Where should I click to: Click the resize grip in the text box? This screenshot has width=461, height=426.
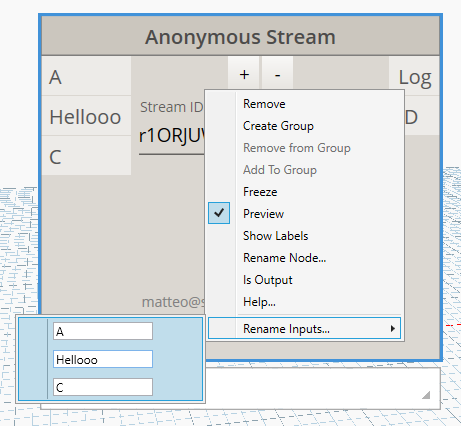(426, 395)
